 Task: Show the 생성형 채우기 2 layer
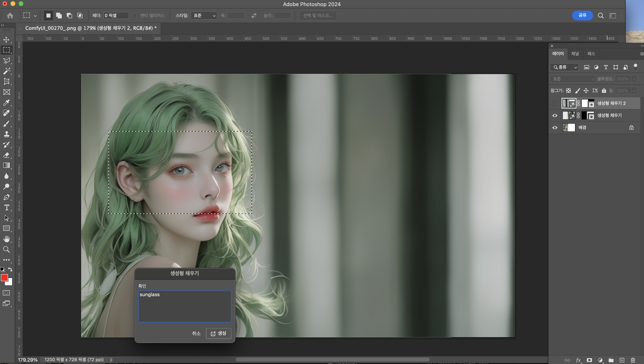(555, 103)
